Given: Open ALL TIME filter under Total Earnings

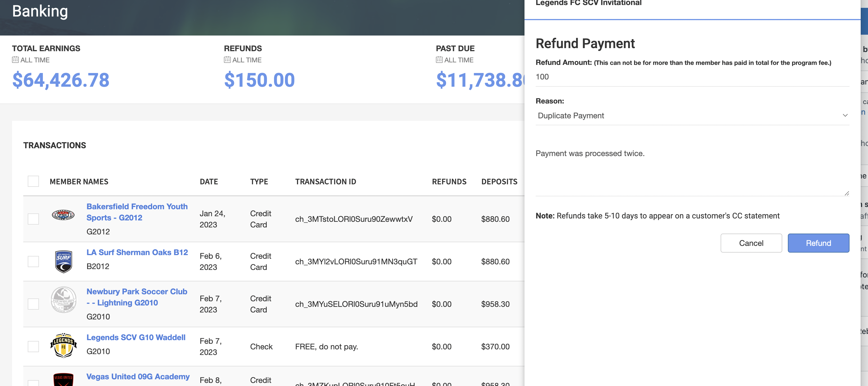Looking at the screenshot, I should [35, 60].
